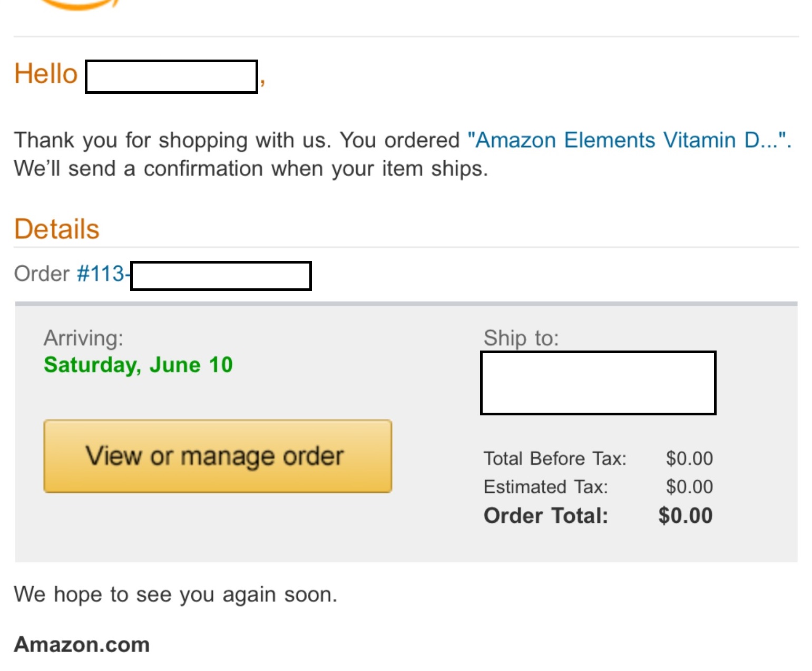Click the "We hope to see you again soon" text
Image resolution: width=812 pixels, height=671 pixels.
(175, 595)
